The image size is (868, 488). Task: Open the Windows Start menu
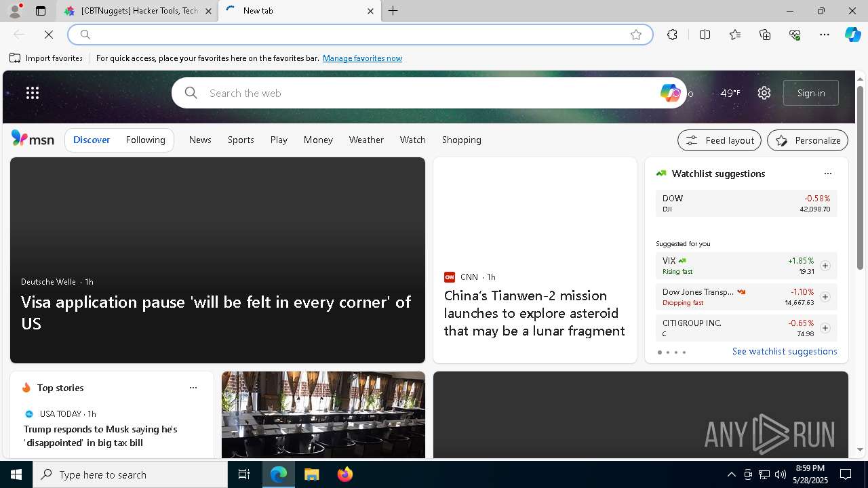coord(16,474)
